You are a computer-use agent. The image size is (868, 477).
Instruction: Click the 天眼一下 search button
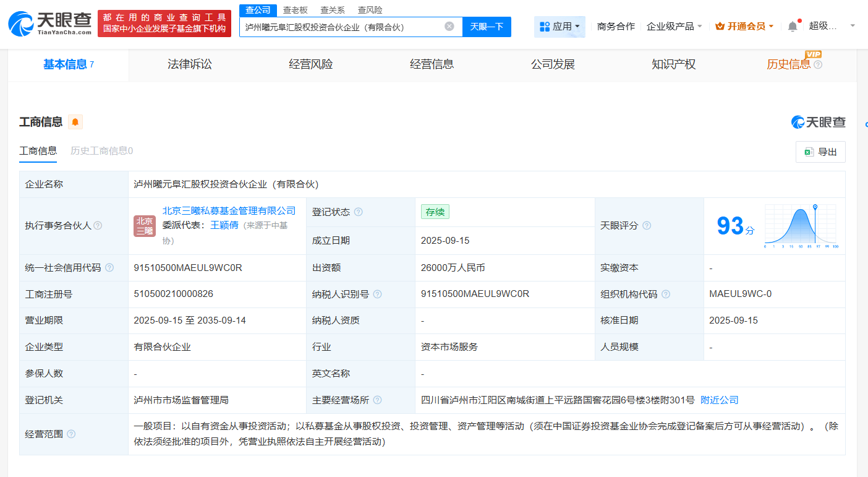tap(487, 27)
